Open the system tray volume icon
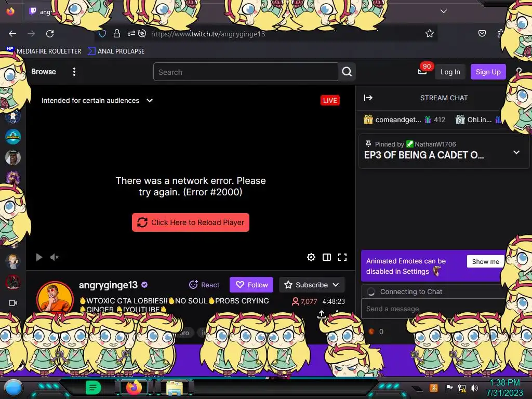The width and height of the screenshot is (532, 399). click(474, 388)
